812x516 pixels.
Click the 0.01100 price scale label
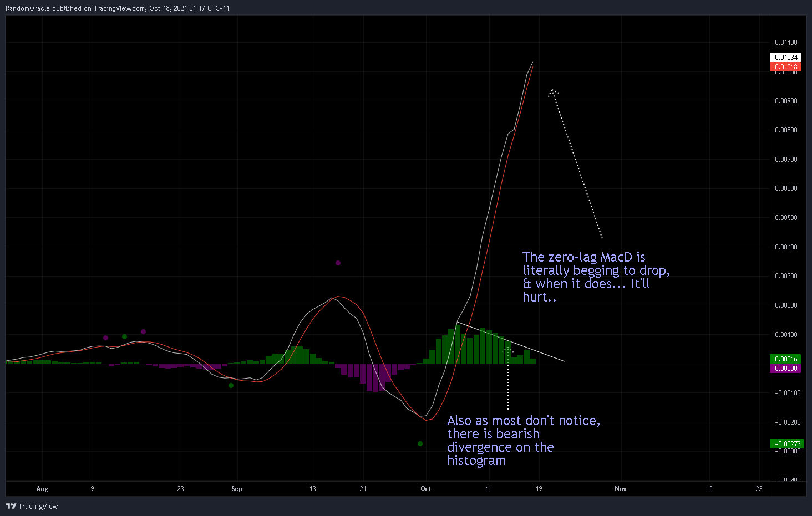coord(786,43)
